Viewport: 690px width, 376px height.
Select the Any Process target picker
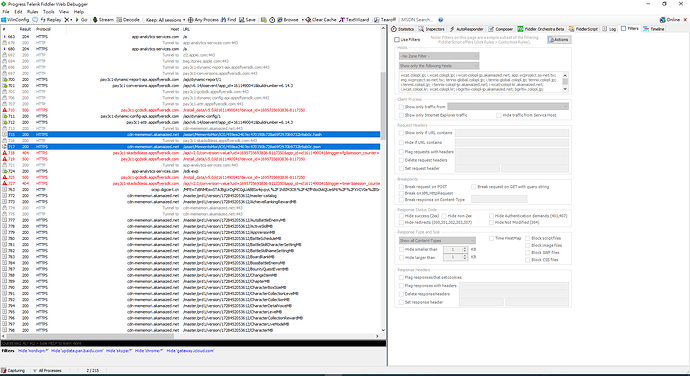click(203, 20)
